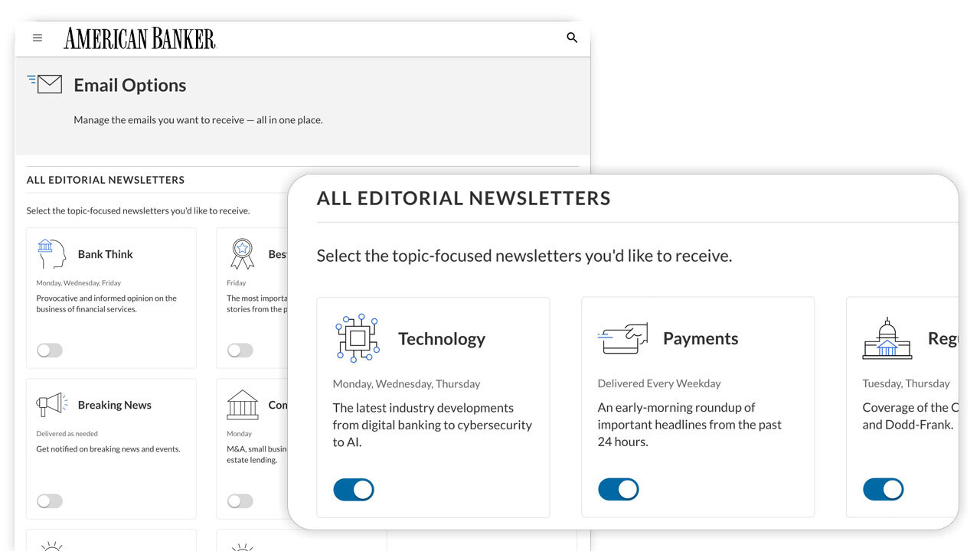
Task: Click the award ribbon icon
Action: (242, 254)
